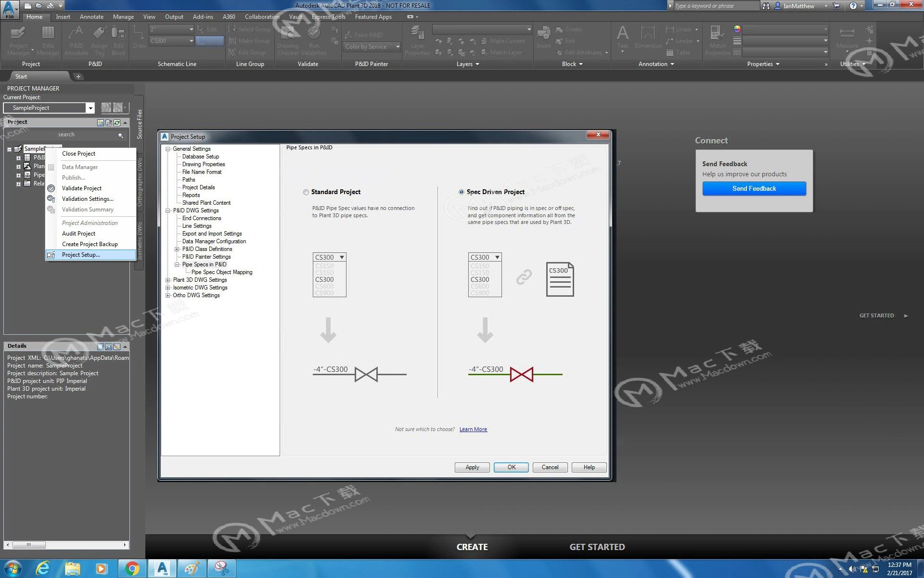Click the magnifier search icon in Project Manager
This screenshot has width=924, height=578.
click(121, 135)
